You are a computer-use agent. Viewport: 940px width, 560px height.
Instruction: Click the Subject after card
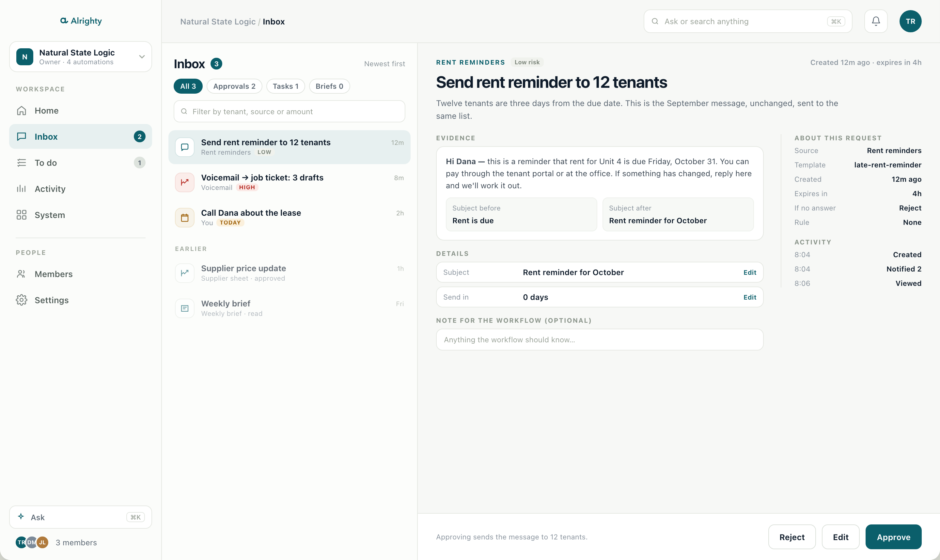tap(678, 214)
